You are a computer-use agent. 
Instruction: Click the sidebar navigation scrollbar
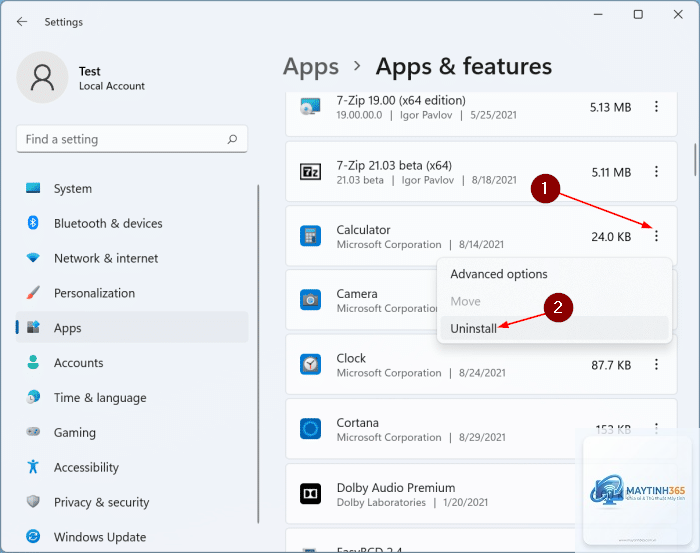click(258, 353)
